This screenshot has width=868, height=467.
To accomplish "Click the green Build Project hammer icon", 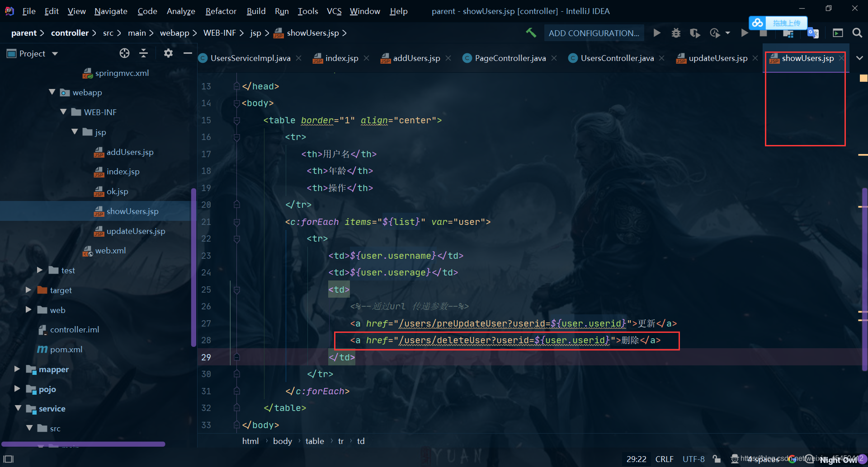I will (x=531, y=33).
